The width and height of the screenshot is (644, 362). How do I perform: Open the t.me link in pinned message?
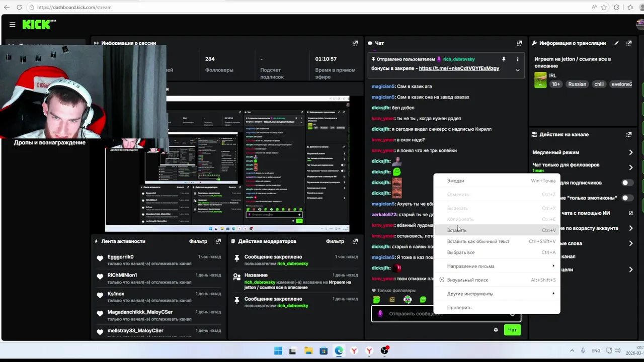[x=459, y=68]
